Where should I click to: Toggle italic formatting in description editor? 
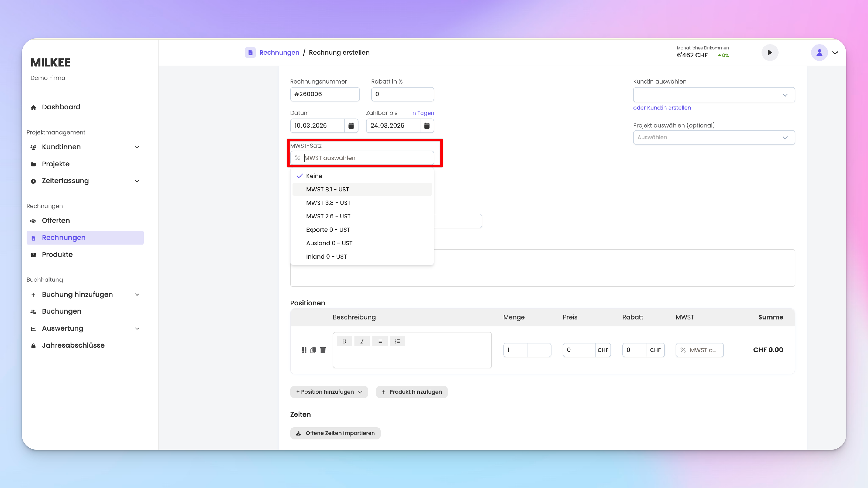[362, 341]
